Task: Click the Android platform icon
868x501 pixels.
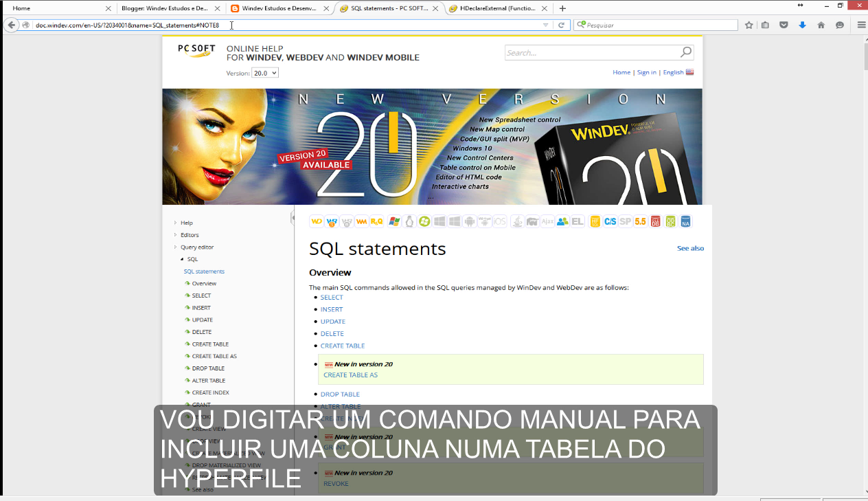Action: pos(470,221)
